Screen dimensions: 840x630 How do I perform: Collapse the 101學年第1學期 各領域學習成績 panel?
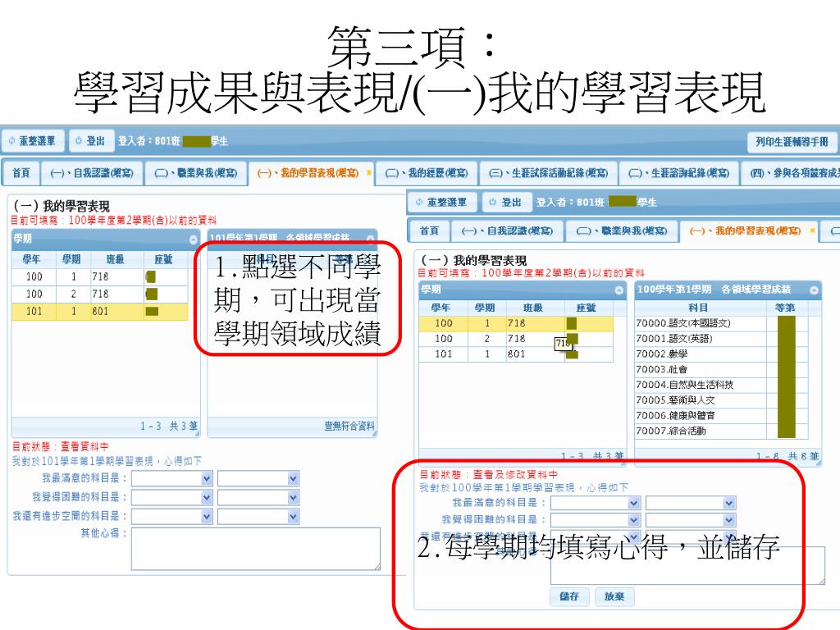(371, 239)
